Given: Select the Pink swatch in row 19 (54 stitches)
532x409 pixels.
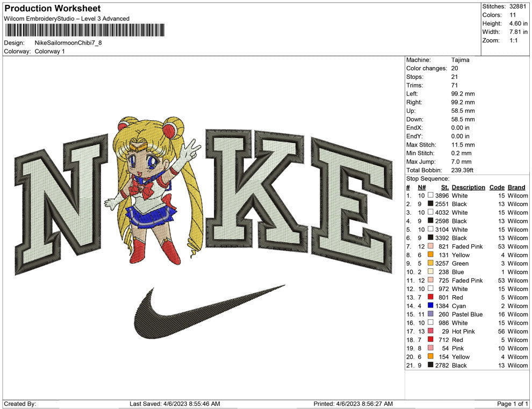Looking at the screenshot, I should (430, 348).
